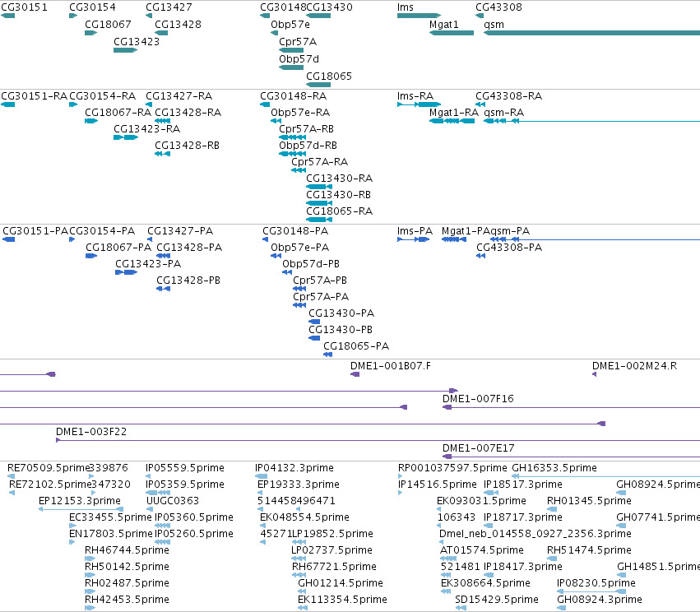700x612 pixels.
Task: Select the CG43308 gene label
Action: [x=498, y=7]
